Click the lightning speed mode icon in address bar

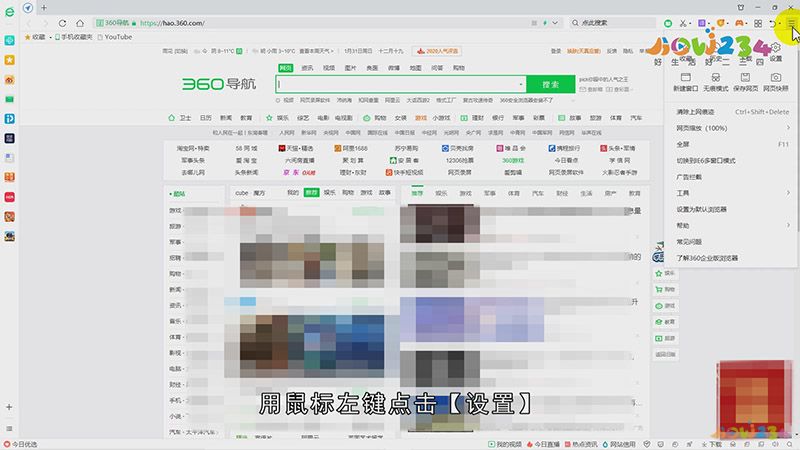[x=545, y=23]
